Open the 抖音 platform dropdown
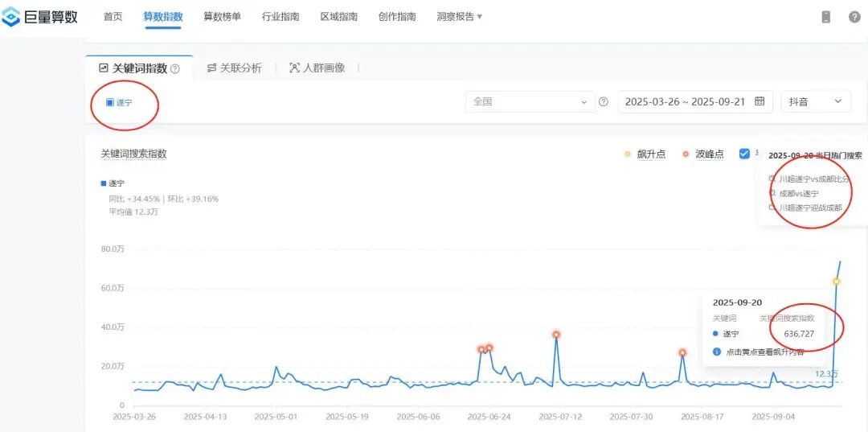Screen dimensions: 868x432 click(x=815, y=102)
